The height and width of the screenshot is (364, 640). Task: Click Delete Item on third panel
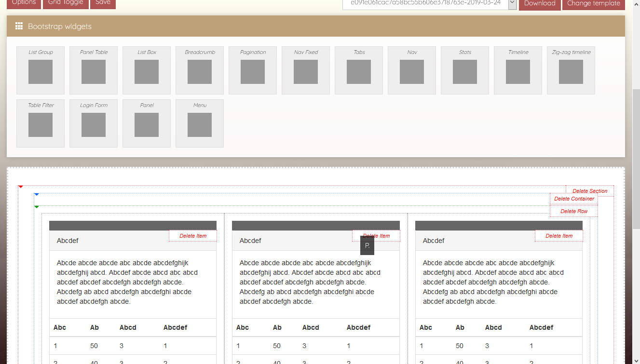558,236
